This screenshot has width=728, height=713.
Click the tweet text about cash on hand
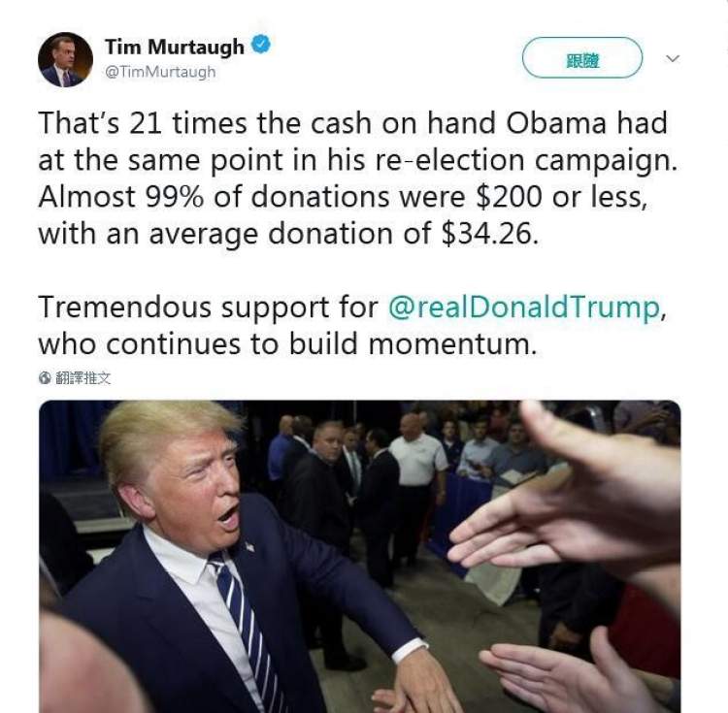pyautogui.click(x=357, y=178)
